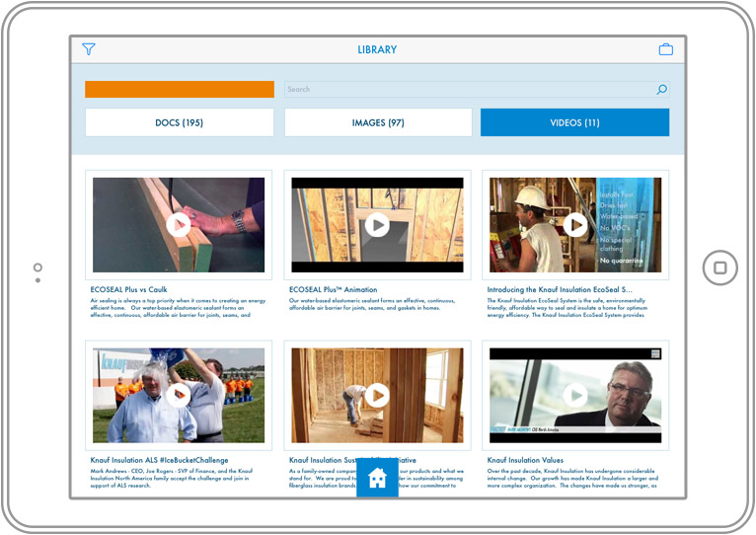Click description starting 'The Knauf Insulation EcoSeal System'
This screenshot has width=756, height=535.
(567, 308)
